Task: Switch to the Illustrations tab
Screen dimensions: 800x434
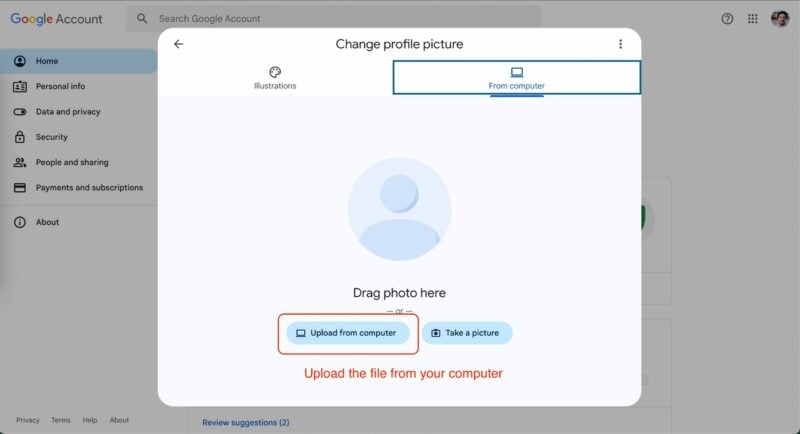Action: pyautogui.click(x=275, y=78)
